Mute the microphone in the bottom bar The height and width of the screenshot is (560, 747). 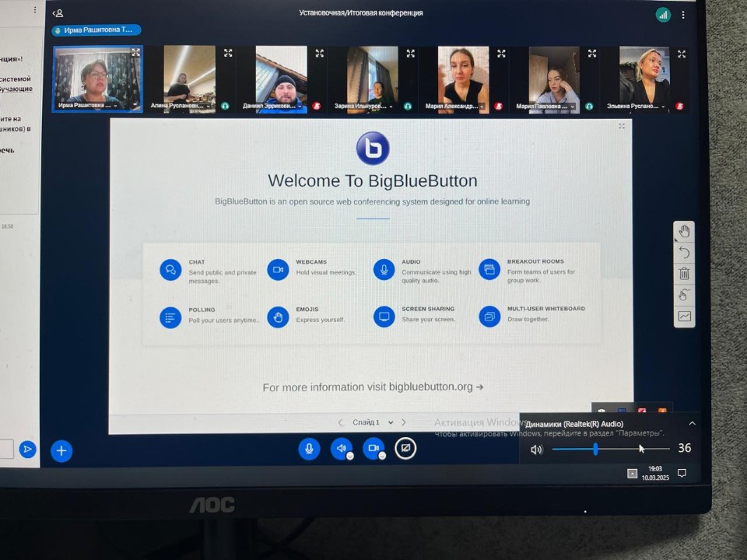(309, 449)
